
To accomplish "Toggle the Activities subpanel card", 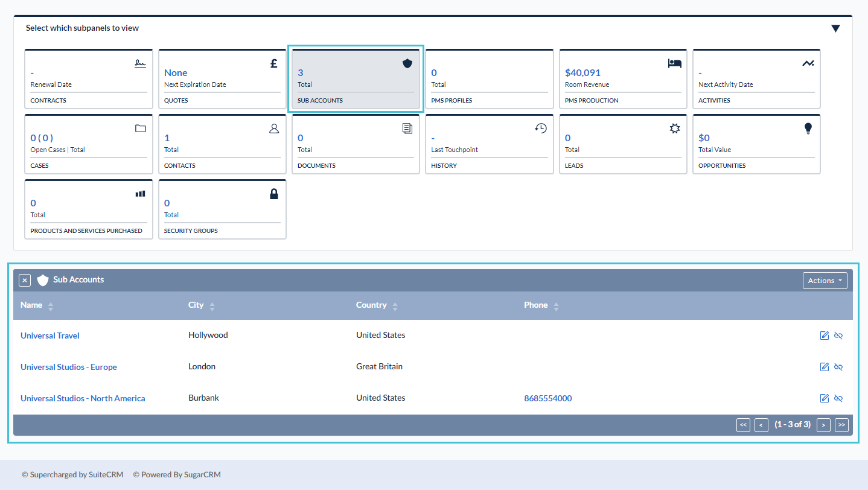I will tap(757, 79).
